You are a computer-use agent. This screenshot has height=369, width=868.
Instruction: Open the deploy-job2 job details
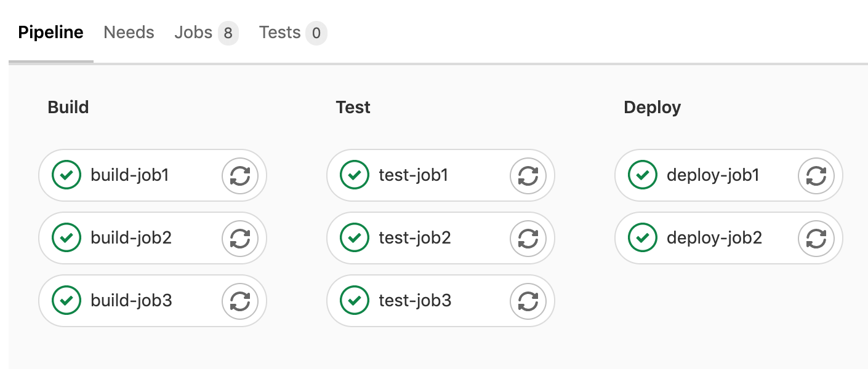pos(714,238)
